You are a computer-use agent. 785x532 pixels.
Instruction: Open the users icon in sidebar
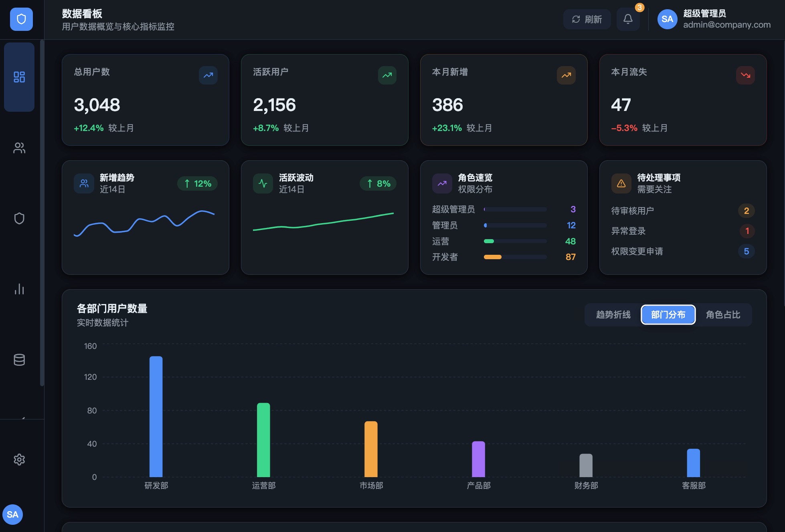19,148
